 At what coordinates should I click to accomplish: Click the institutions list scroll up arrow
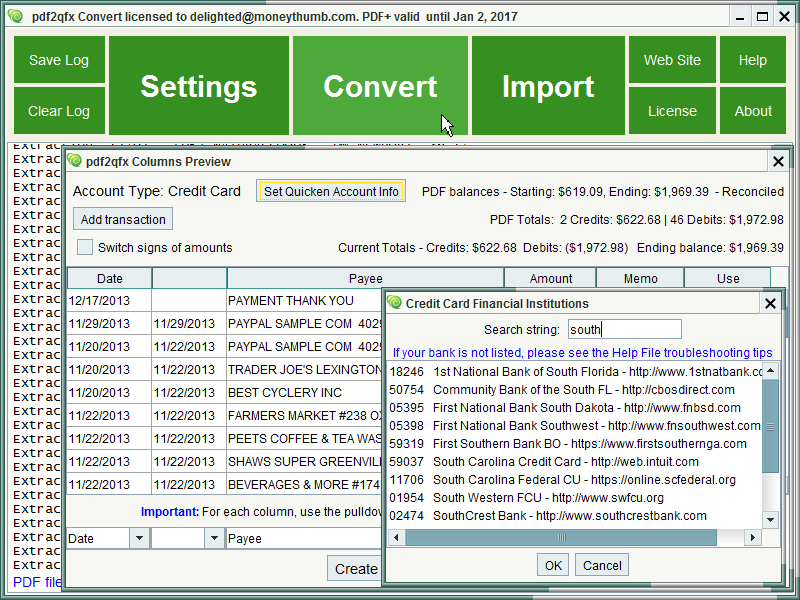(770, 370)
